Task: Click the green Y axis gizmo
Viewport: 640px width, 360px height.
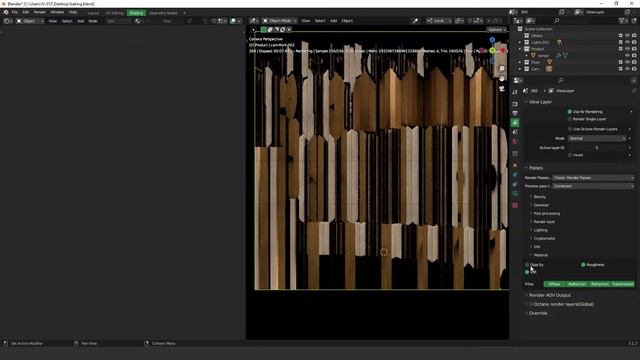Action: click(x=493, y=51)
